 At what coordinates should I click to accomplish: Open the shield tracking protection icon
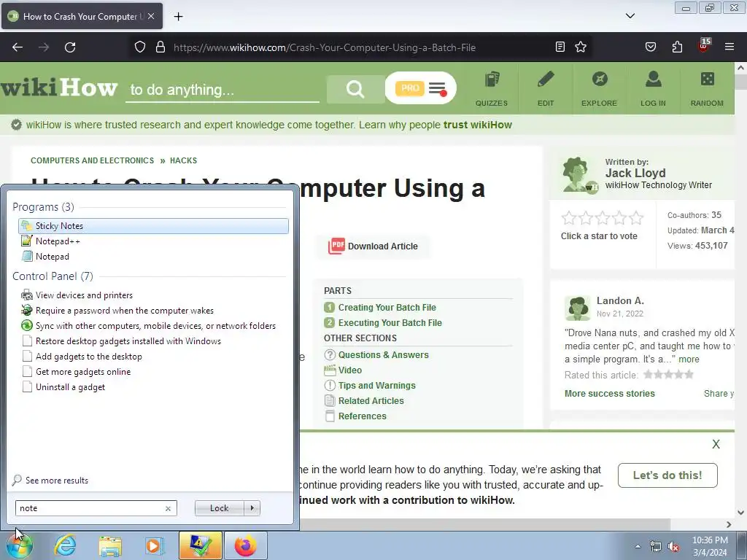tap(139, 47)
